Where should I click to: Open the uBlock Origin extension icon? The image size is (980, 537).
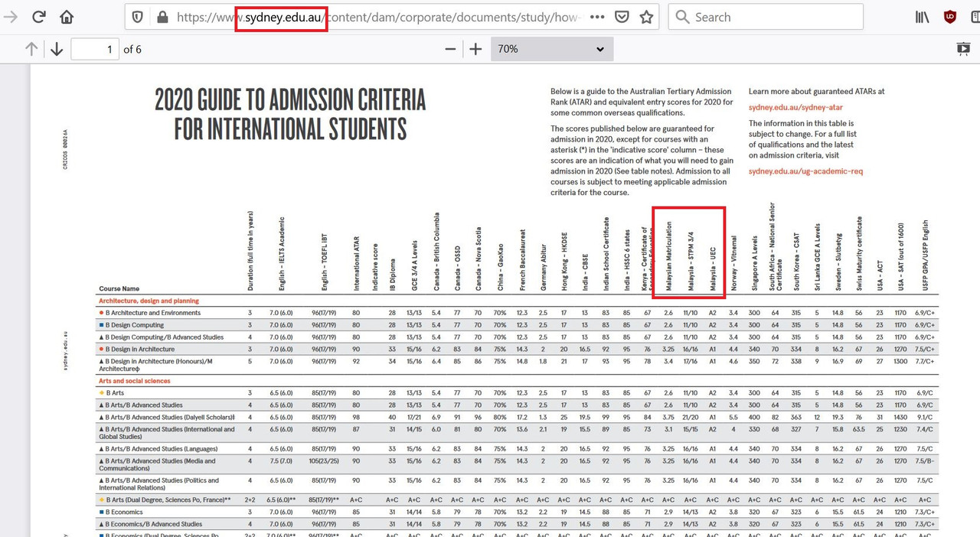click(x=950, y=17)
